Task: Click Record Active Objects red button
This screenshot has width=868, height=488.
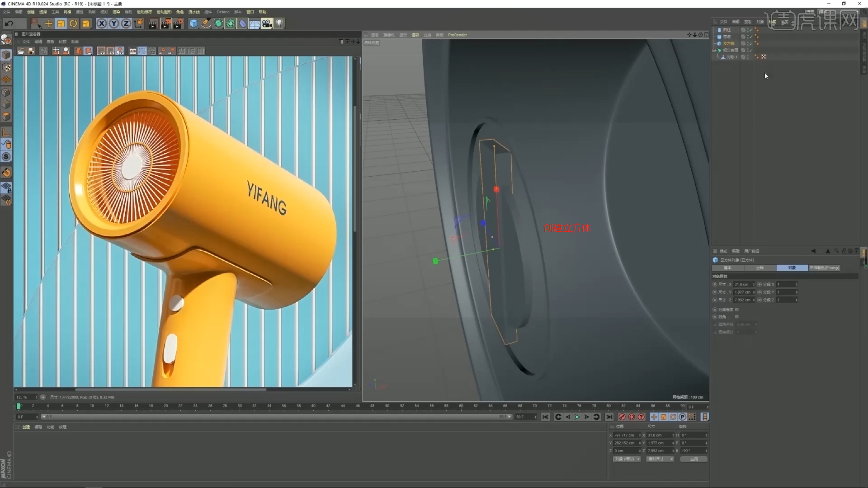Action: (622, 417)
